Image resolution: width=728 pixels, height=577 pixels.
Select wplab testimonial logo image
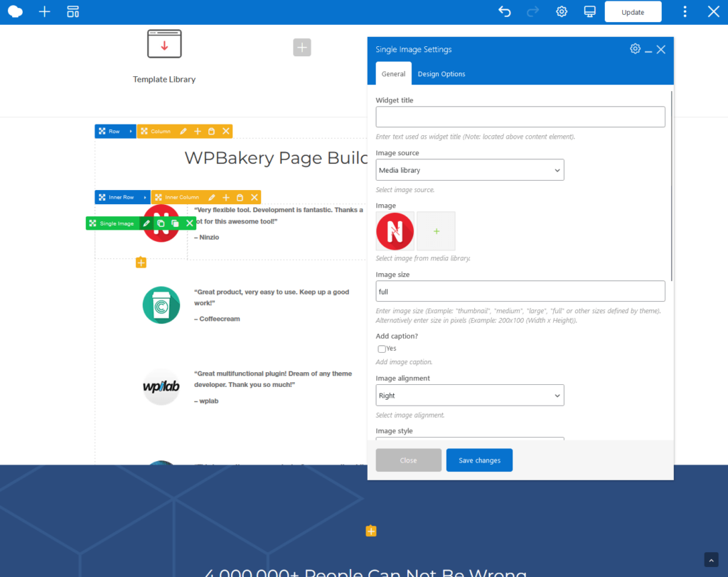(161, 386)
